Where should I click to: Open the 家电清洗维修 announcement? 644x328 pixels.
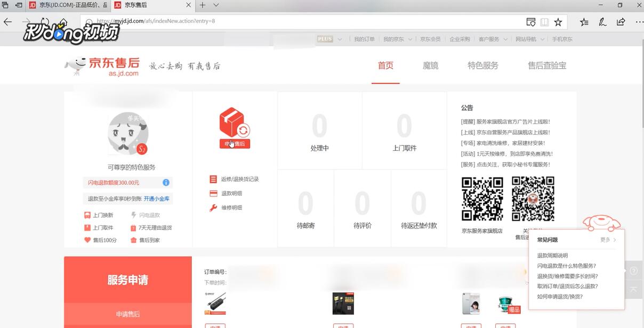(x=503, y=143)
